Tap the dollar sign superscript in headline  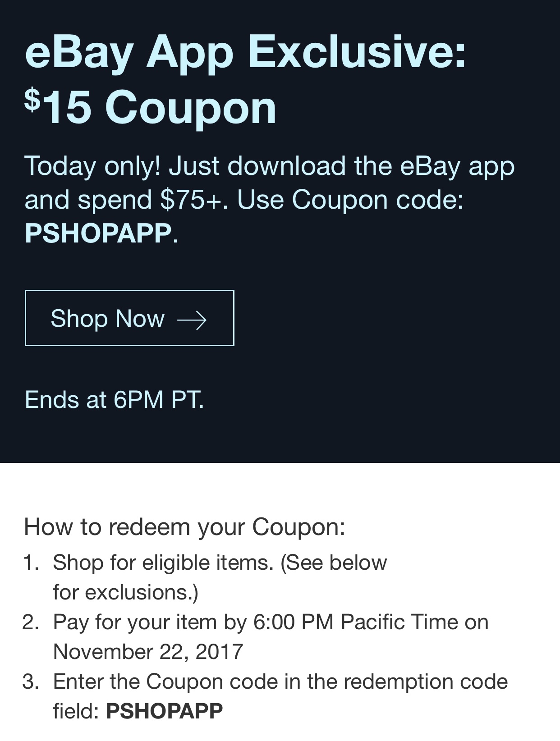pyautogui.click(x=32, y=99)
